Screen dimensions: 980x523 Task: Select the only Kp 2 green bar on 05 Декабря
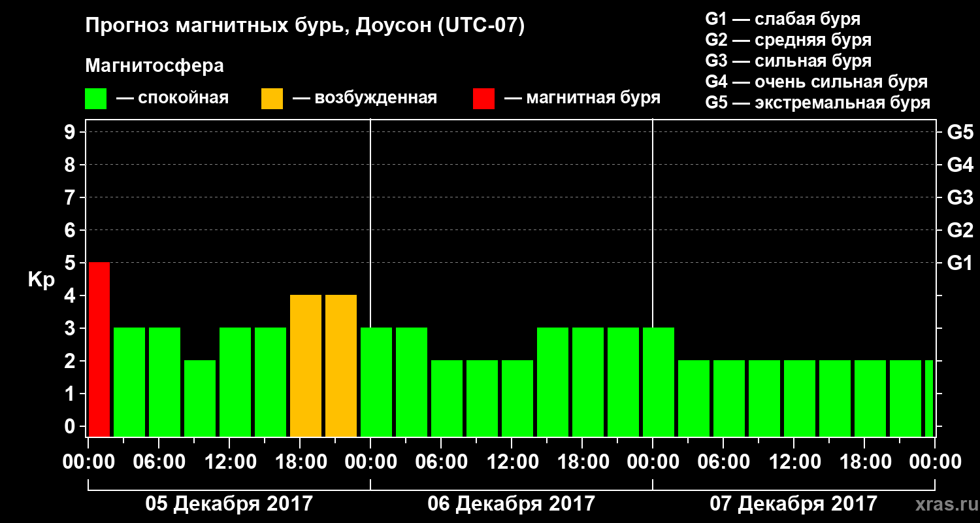pyautogui.click(x=200, y=398)
